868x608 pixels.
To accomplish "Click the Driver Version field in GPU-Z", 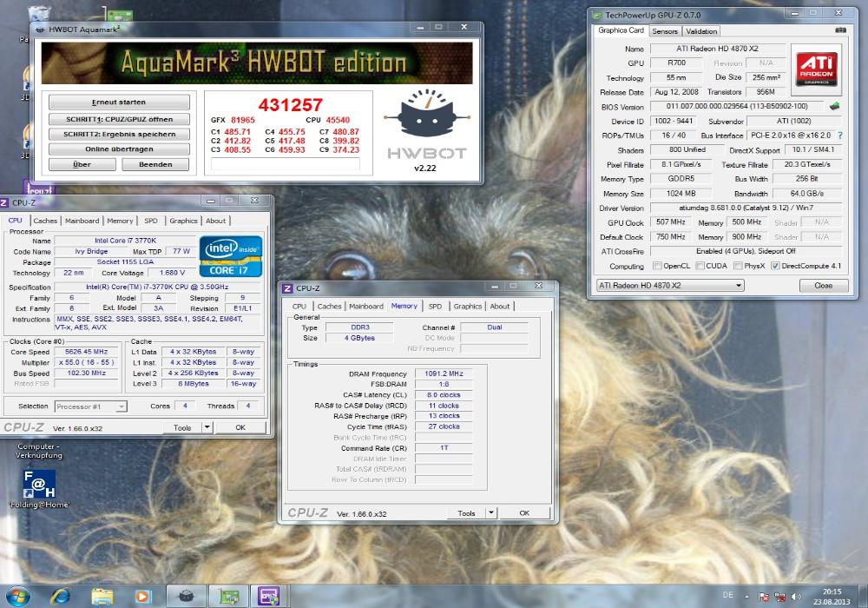I will pos(746,208).
